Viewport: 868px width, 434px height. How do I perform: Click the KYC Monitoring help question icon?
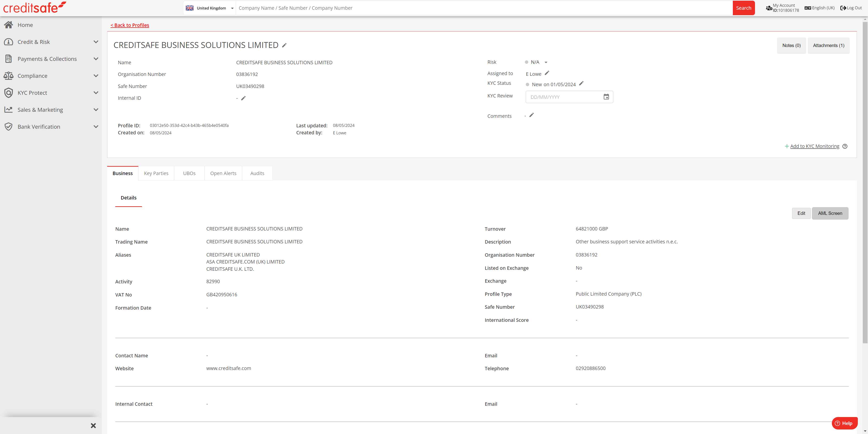[x=845, y=146]
